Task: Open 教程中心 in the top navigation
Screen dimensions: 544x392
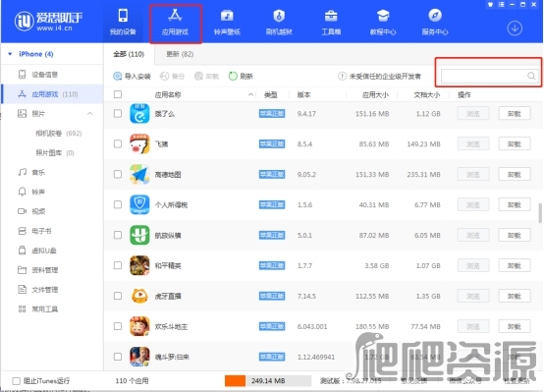Action: pyautogui.click(x=383, y=23)
